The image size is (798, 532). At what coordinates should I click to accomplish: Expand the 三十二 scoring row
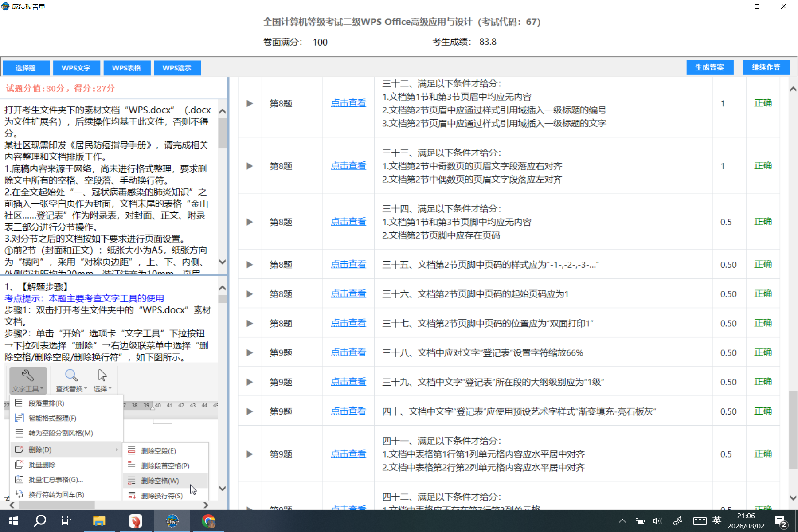(x=250, y=103)
